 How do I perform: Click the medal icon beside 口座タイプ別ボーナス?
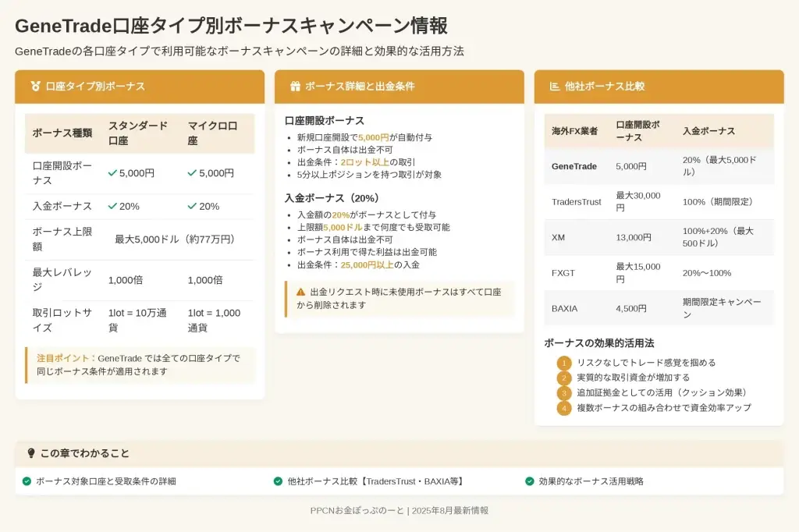[x=35, y=87]
